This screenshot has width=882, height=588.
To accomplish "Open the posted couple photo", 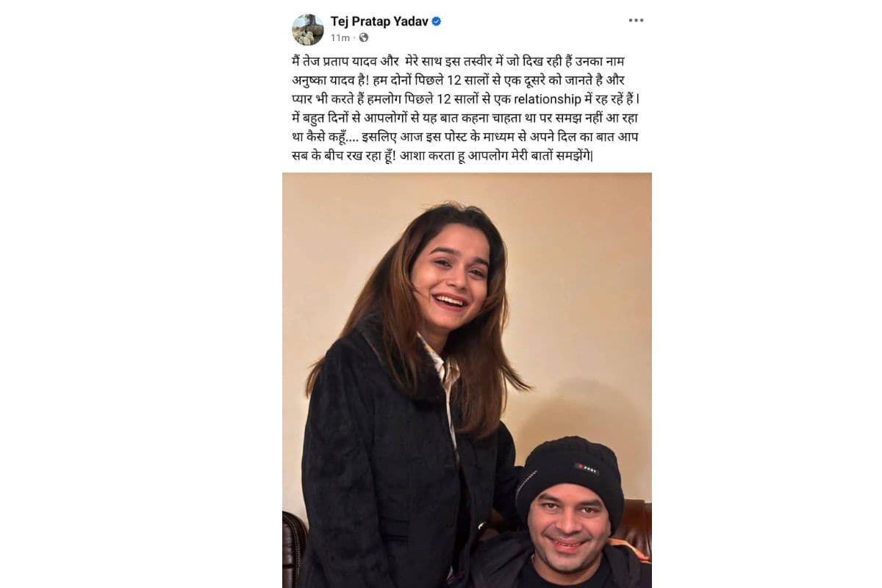I will [467, 380].
